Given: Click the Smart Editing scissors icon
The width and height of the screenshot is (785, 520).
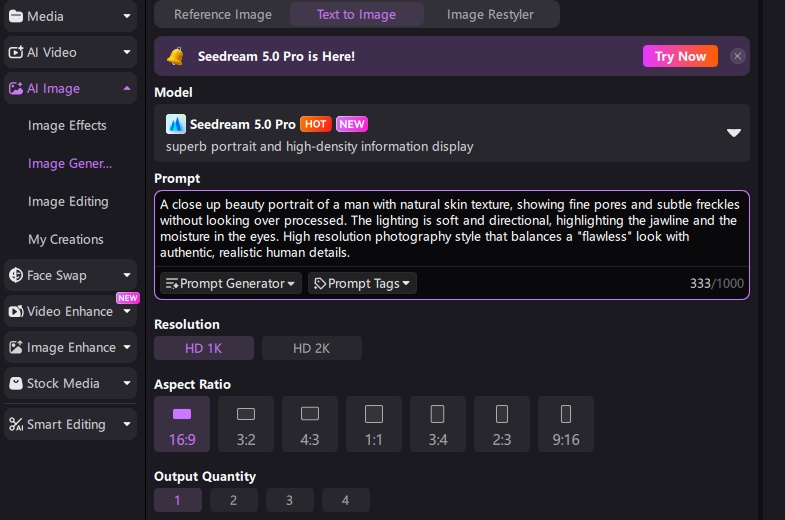Looking at the screenshot, I should [x=16, y=424].
